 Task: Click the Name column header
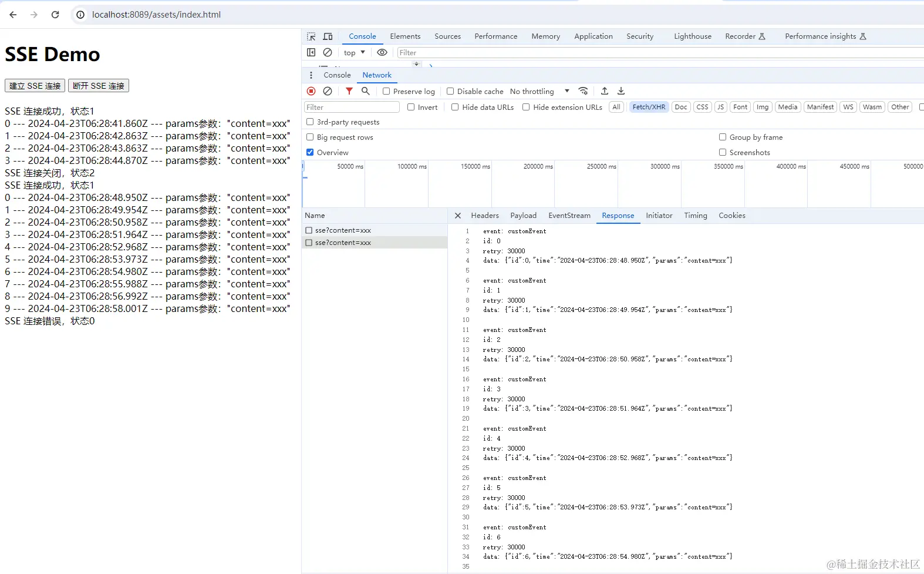click(x=375, y=216)
